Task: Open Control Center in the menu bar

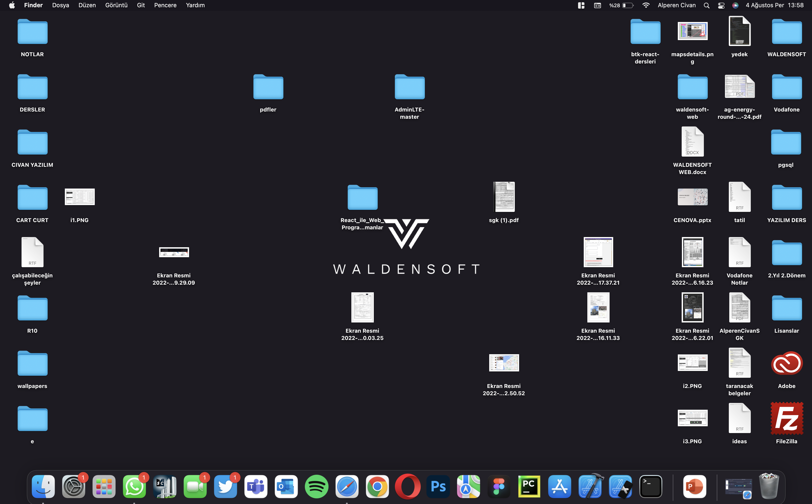Action: [721, 5]
